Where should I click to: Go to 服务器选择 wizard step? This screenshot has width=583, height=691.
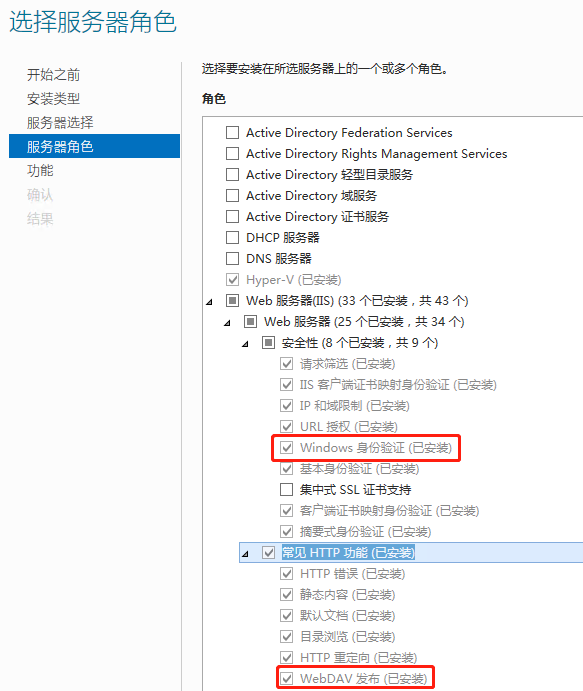(x=60, y=123)
